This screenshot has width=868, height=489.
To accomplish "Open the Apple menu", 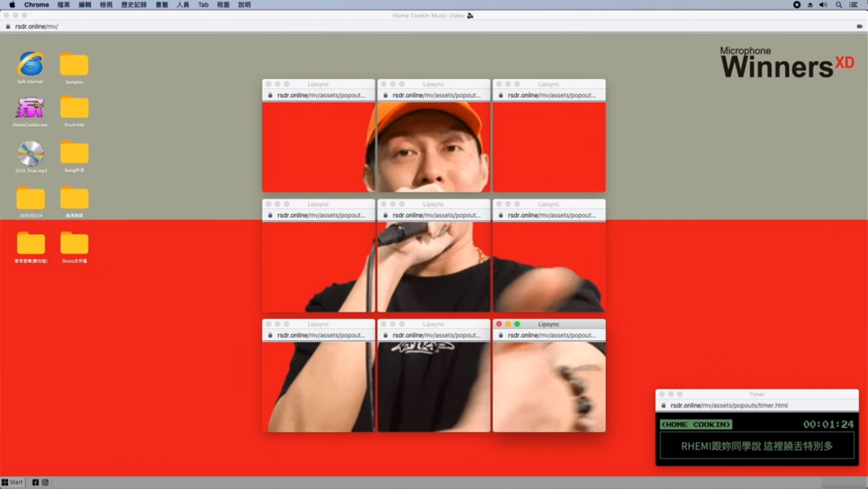I will [12, 5].
